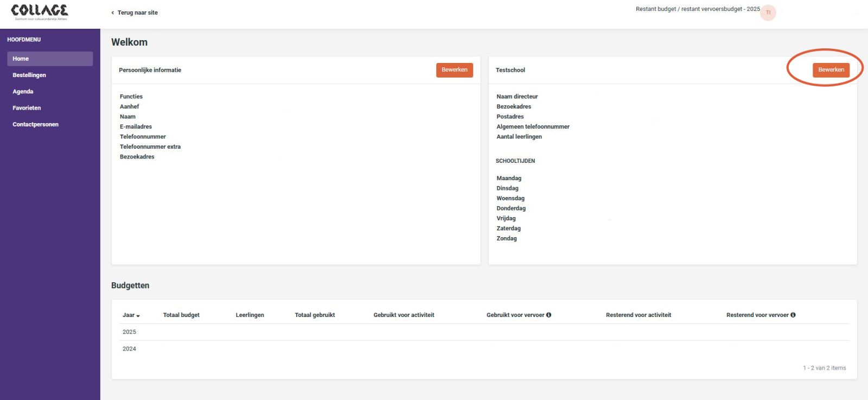This screenshot has width=868, height=400.
Task: Open Agenda in the sidebar
Action: tap(23, 92)
